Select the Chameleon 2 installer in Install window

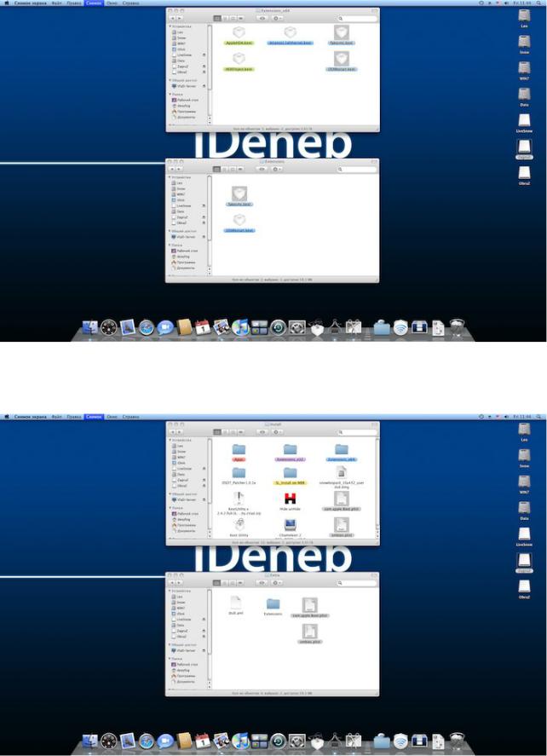[291, 528]
